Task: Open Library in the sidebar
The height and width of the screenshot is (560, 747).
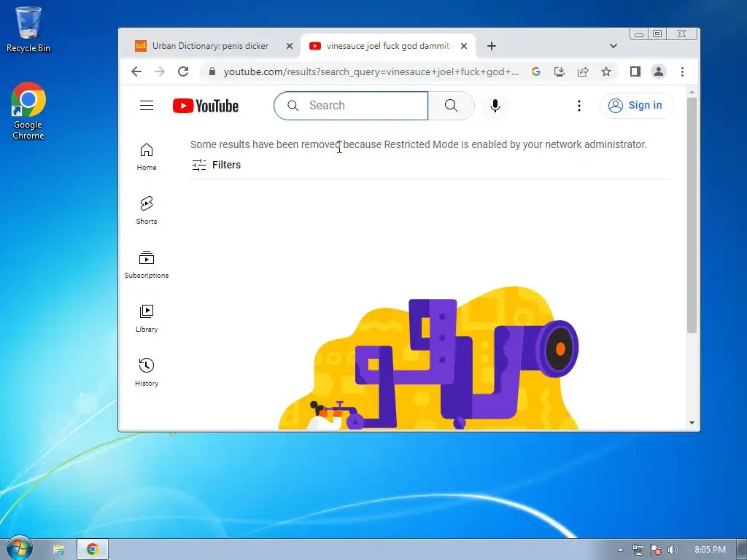Action: [x=146, y=319]
